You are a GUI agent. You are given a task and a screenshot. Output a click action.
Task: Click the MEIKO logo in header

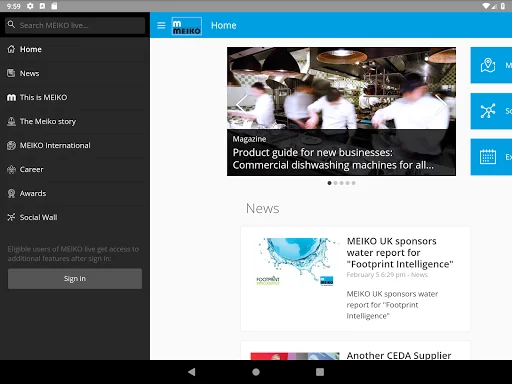(187, 26)
